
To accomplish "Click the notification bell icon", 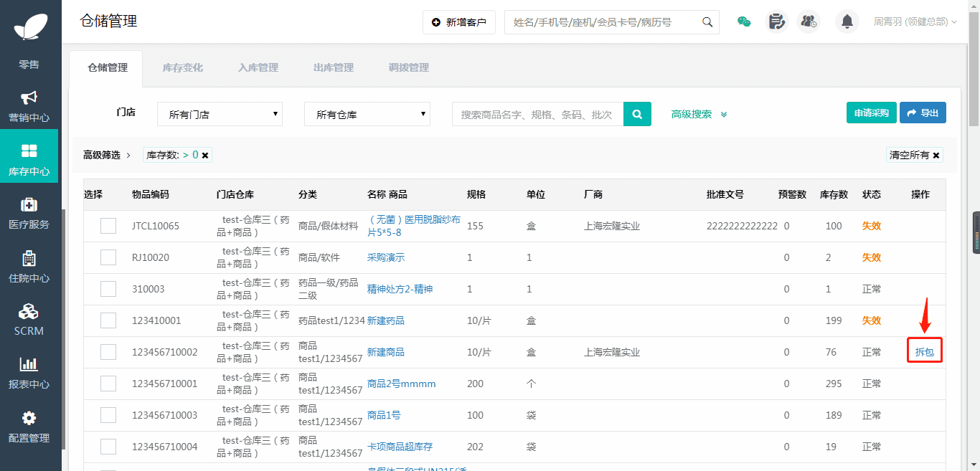I will click(x=847, y=22).
